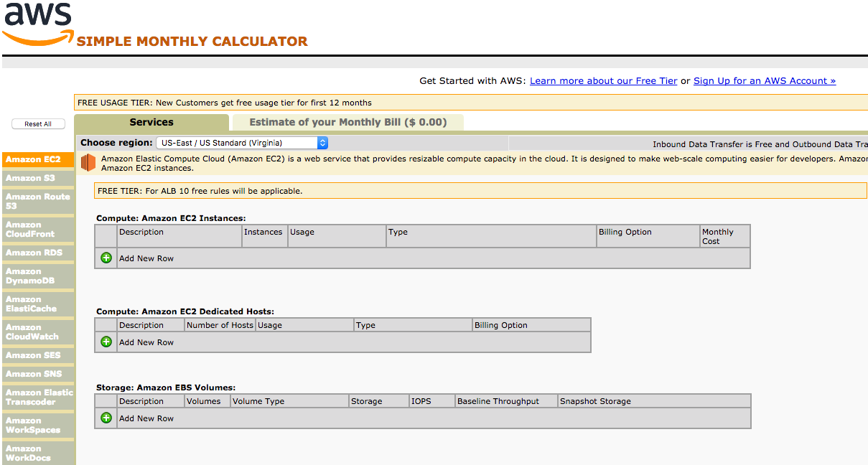The image size is (868, 465).
Task: Add new row to EC2 Dedicated Hosts table
Action: point(106,342)
